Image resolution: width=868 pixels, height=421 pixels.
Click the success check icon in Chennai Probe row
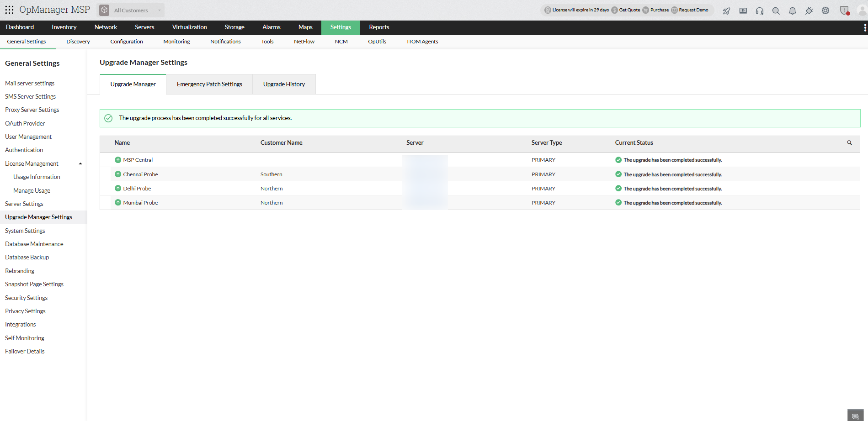618,174
